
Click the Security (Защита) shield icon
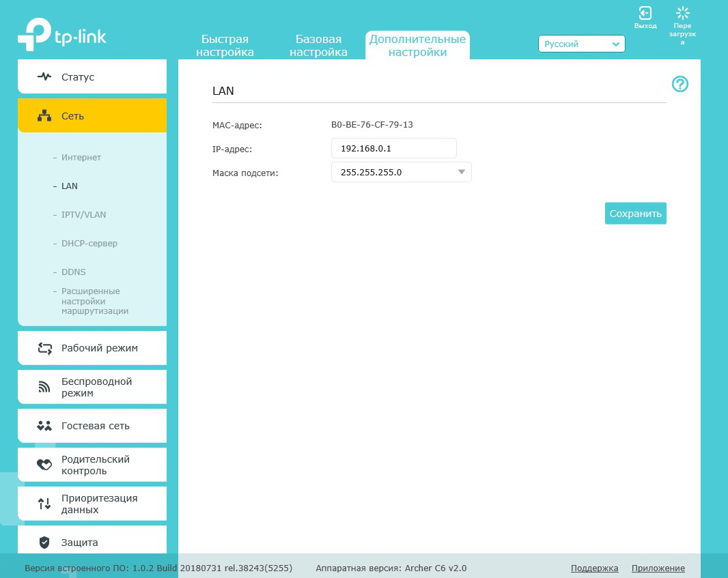[x=44, y=543]
